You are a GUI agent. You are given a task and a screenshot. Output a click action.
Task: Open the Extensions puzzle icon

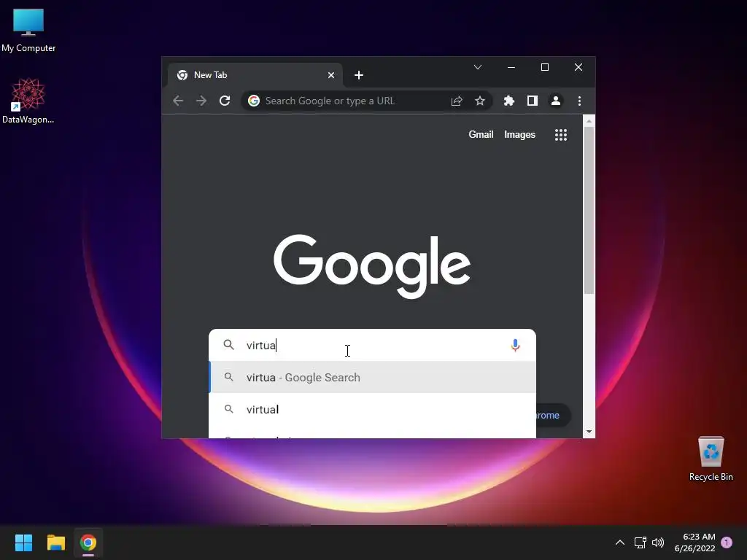[x=508, y=101]
